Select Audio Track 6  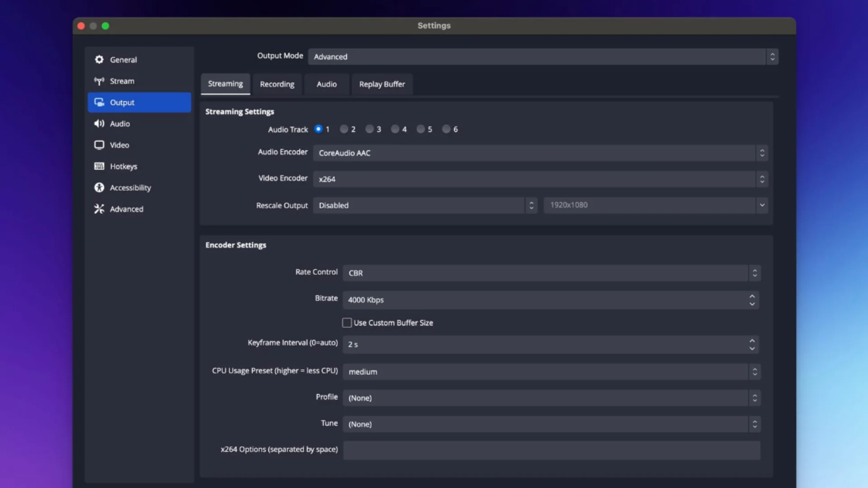[446, 129]
